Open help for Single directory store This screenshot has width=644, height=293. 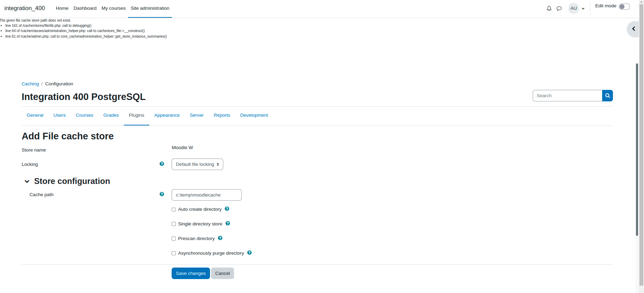point(228,223)
